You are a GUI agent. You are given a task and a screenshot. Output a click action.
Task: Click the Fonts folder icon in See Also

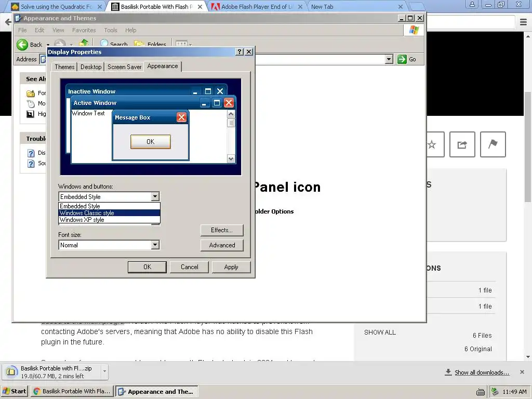pos(31,94)
